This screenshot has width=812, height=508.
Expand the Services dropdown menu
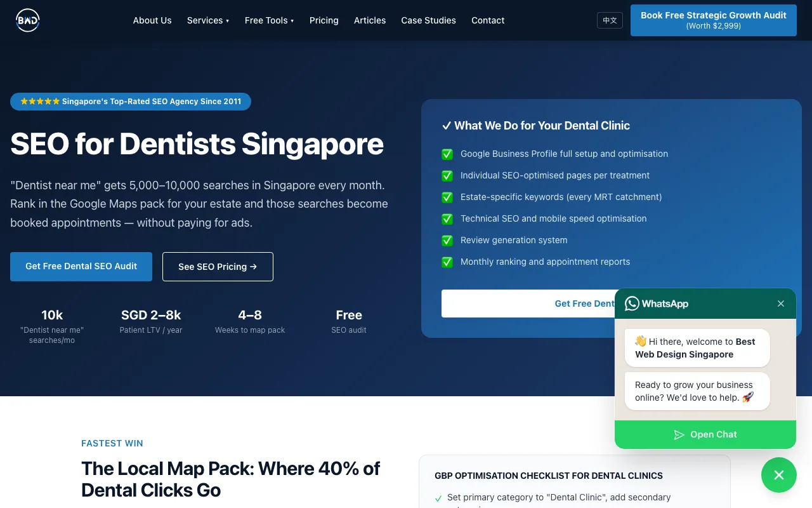(x=208, y=20)
